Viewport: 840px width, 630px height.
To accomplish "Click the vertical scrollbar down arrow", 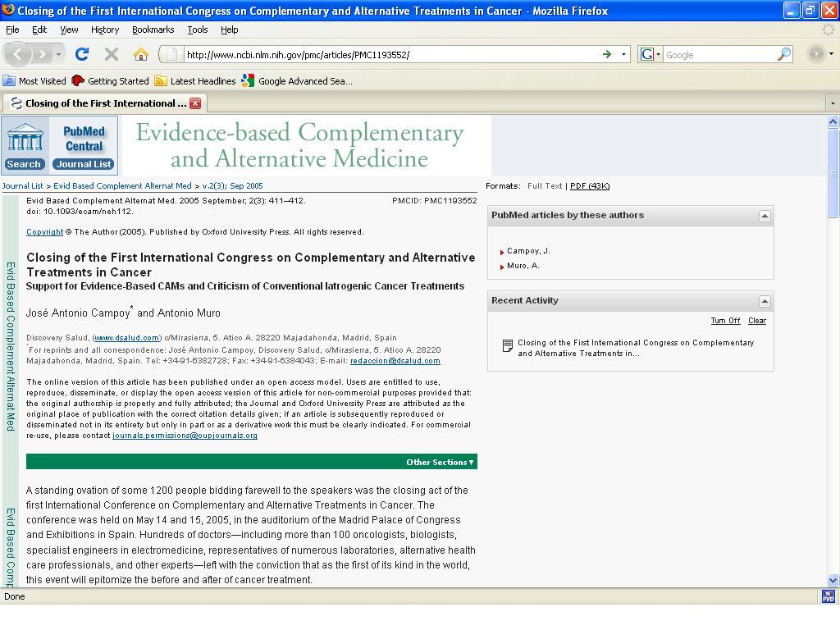I will click(x=833, y=580).
